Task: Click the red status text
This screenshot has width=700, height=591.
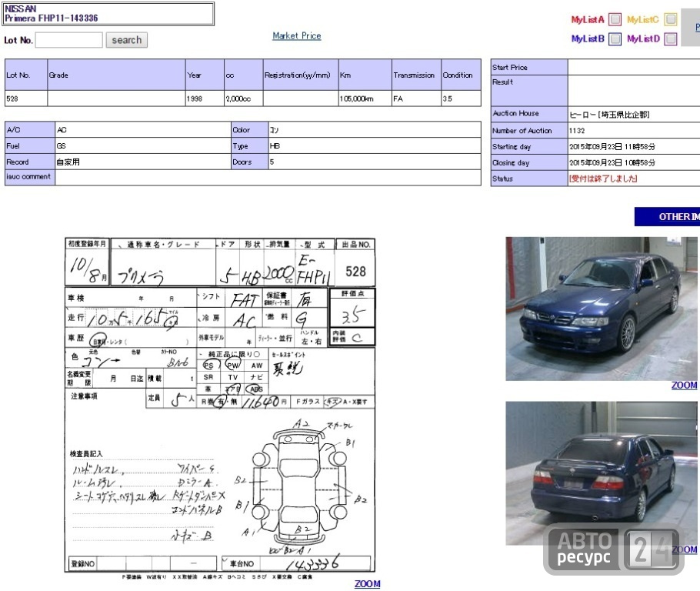Action: pyautogui.click(x=603, y=179)
